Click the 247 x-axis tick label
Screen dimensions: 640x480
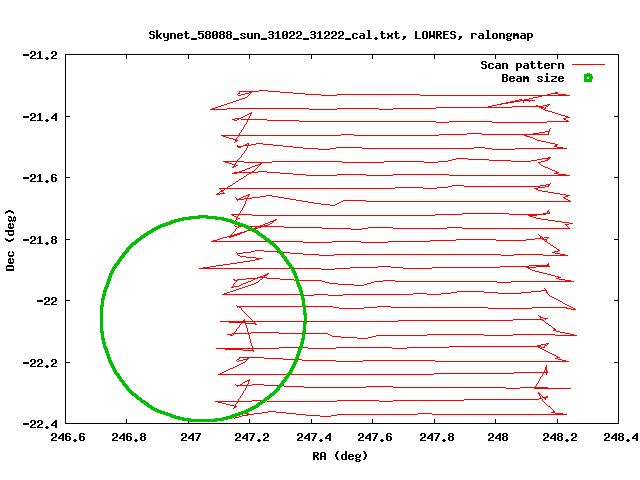click(191, 437)
